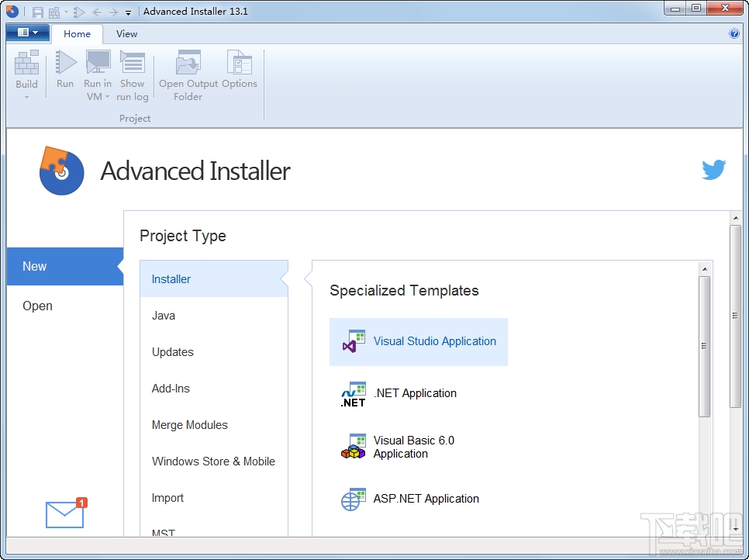The image size is (749, 560).
Task: Select the Installer project type
Action: click(213, 279)
